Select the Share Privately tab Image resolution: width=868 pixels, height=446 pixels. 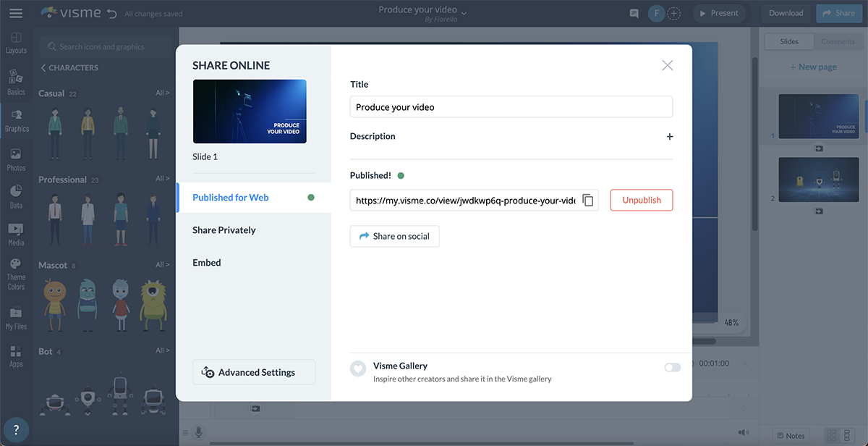224,230
